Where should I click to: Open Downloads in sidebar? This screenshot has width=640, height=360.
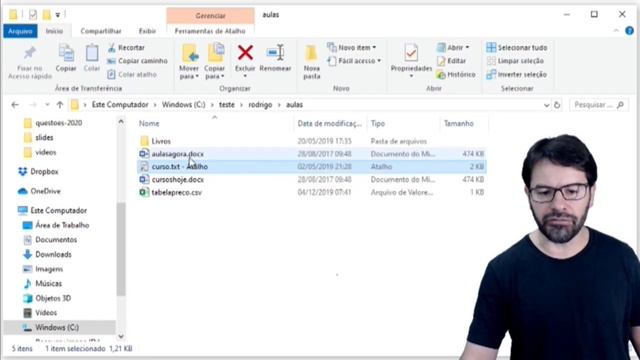pos(53,254)
